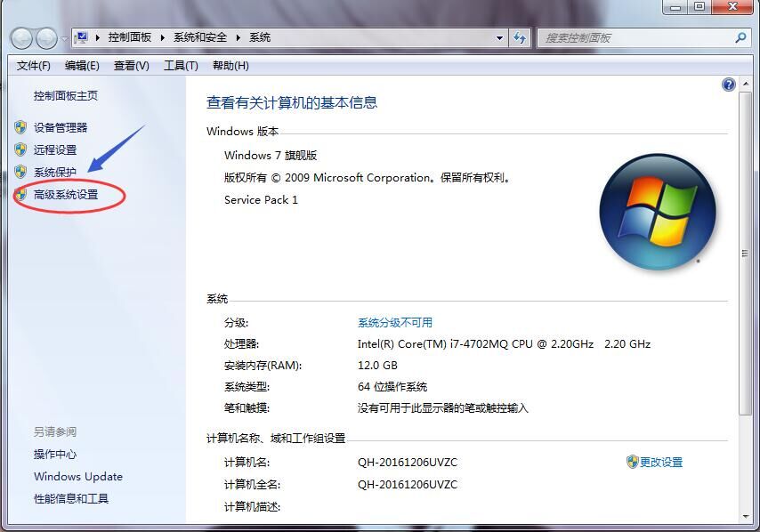Click the blue help question mark icon
The image size is (760, 532).
coord(729,85)
